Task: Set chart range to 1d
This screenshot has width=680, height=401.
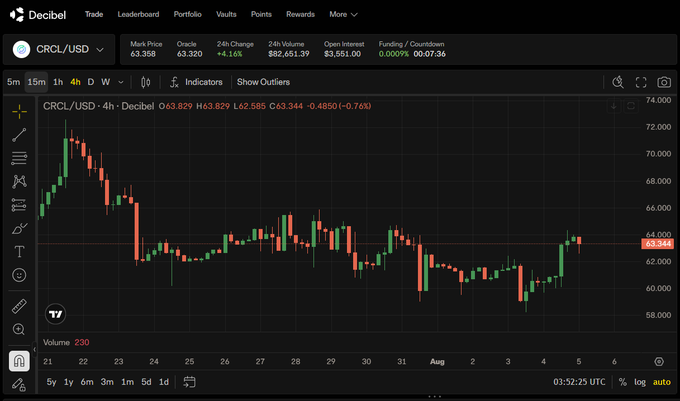Action: pos(163,382)
